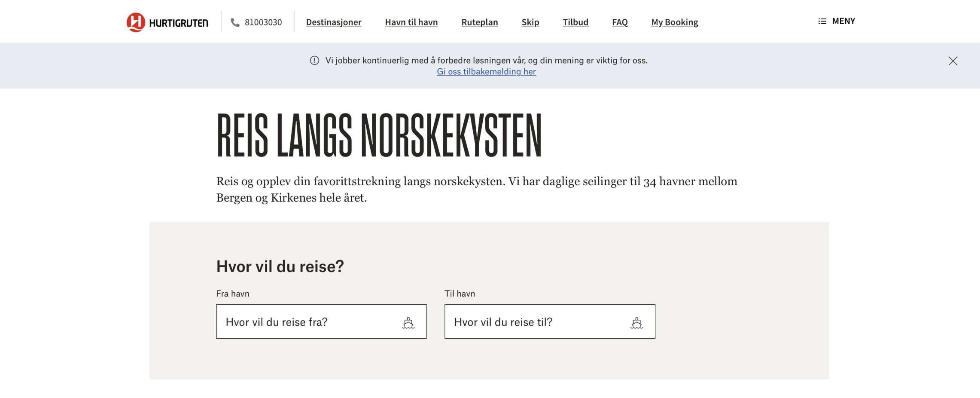Click the Til havn destination port field
Screen dimensions: 980x398
click(x=550, y=321)
